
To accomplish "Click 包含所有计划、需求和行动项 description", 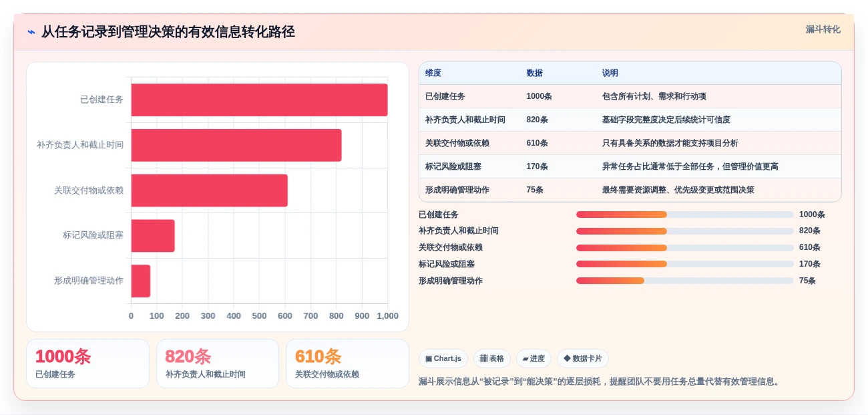I will 654,96.
